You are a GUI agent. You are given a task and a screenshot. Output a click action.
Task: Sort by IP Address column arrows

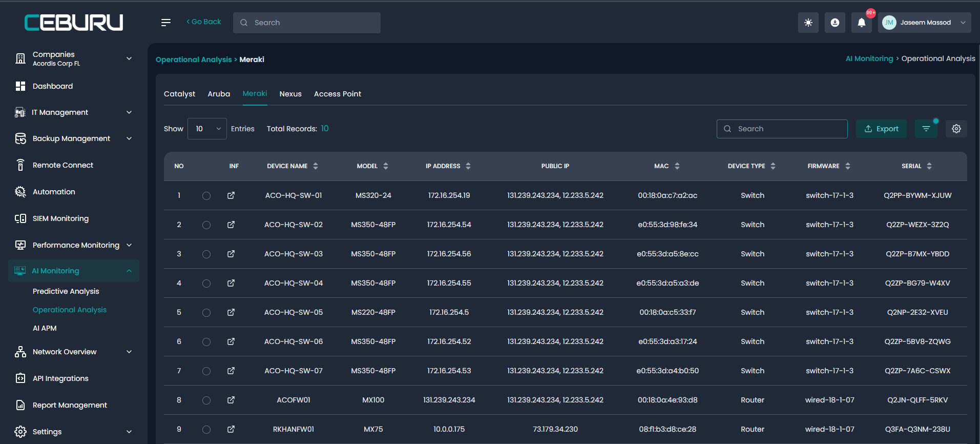(468, 166)
